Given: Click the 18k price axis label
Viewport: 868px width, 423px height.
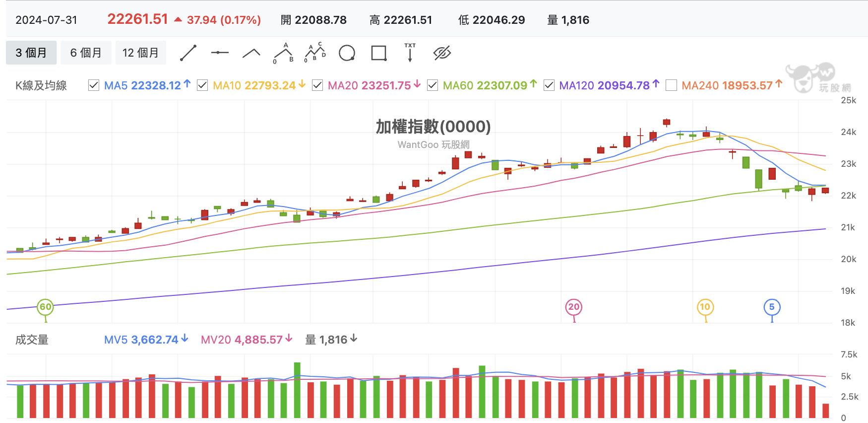Looking at the screenshot, I should pos(848,323).
